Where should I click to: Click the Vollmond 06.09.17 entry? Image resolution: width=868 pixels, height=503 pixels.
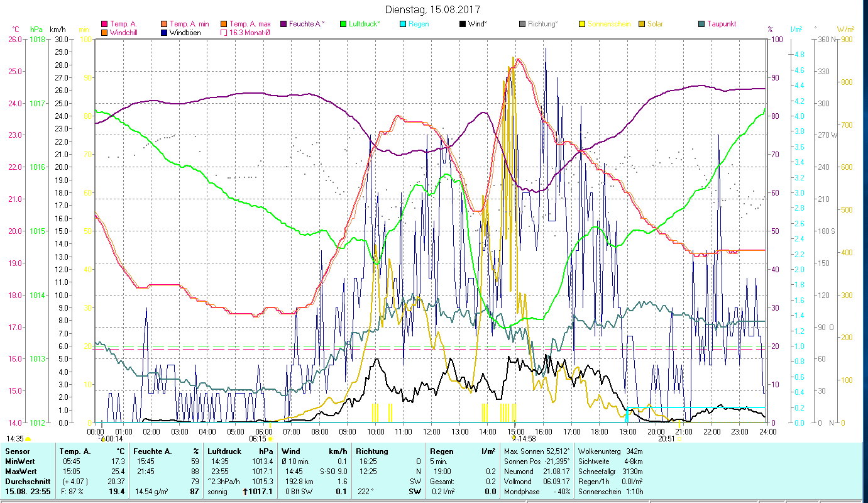(537, 482)
